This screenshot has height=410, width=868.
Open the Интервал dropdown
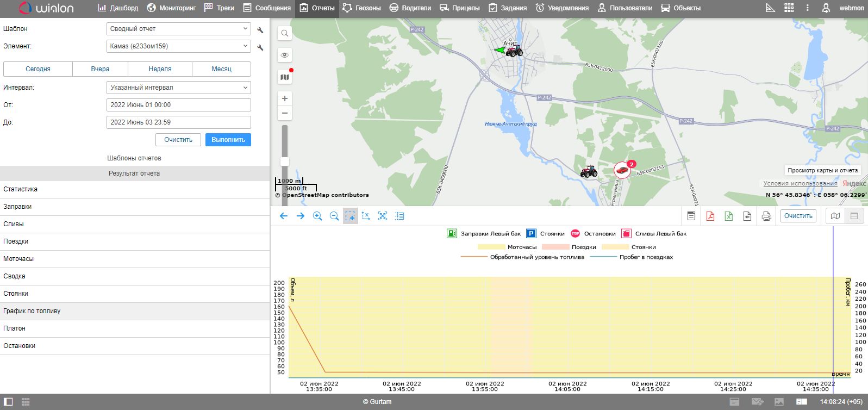[178, 88]
